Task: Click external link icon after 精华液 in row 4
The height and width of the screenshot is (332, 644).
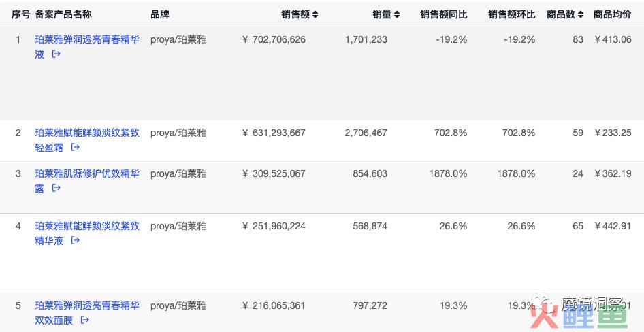Action: [76, 240]
